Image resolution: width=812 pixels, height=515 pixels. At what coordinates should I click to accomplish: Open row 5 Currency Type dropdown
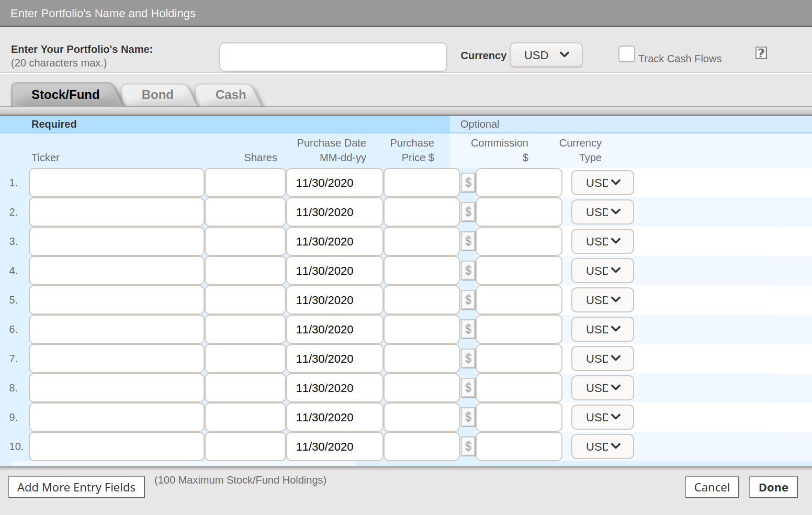click(603, 300)
